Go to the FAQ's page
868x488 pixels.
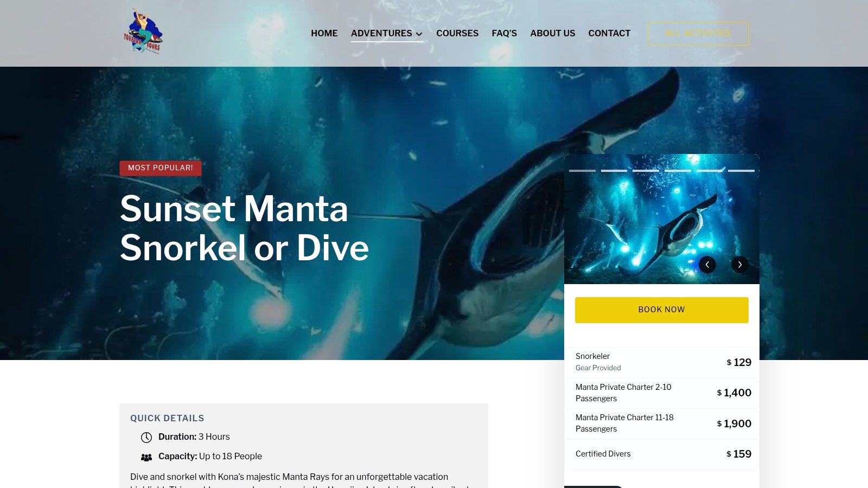click(505, 33)
